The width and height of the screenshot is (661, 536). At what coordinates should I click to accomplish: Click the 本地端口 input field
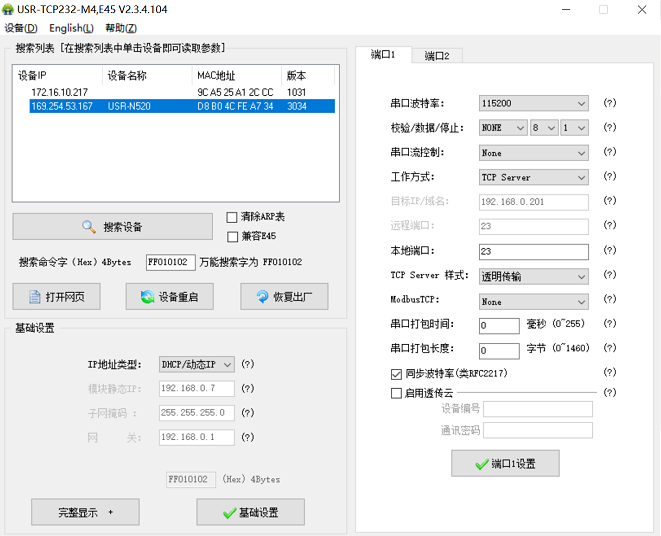tap(533, 251)
